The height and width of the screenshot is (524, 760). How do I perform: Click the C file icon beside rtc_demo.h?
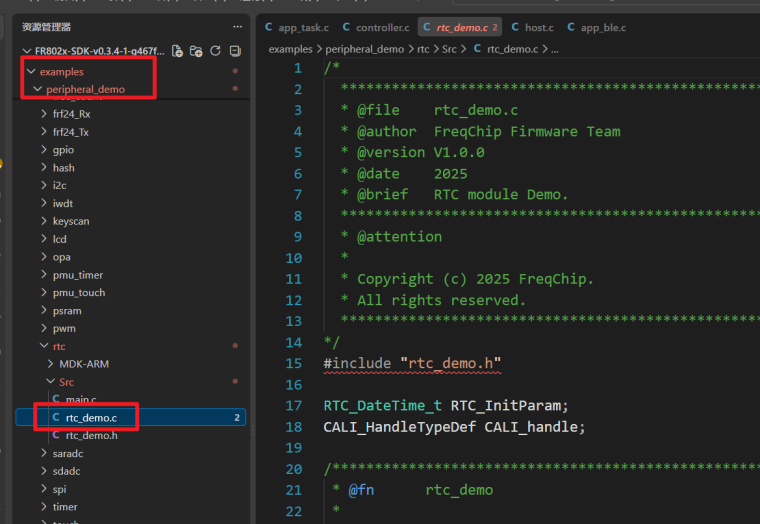pos(56,435)
